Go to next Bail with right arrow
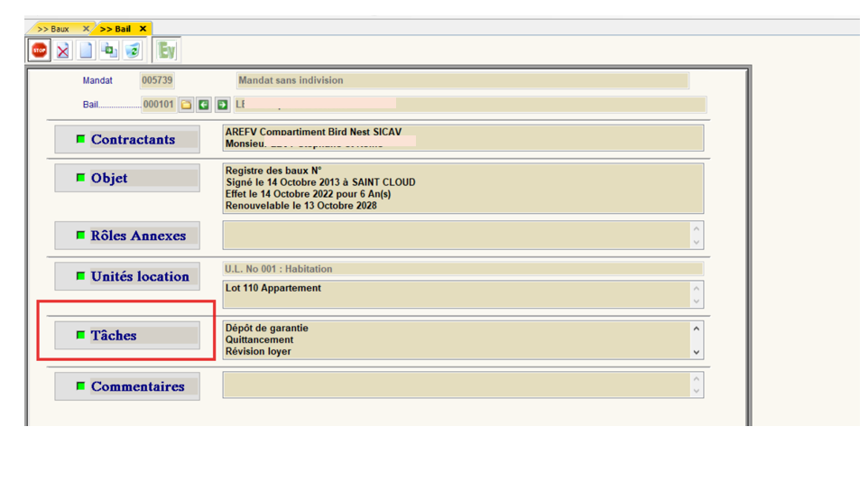Image resolution: width=868 pixels, height=501 pixels. coord(222,105)
